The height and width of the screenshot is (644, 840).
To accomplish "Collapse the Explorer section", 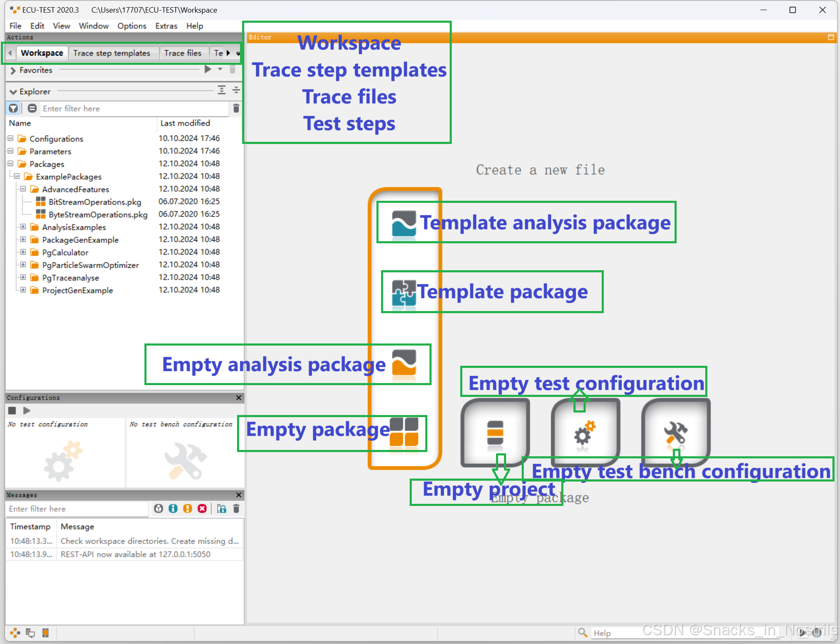I will pos(13,92).
